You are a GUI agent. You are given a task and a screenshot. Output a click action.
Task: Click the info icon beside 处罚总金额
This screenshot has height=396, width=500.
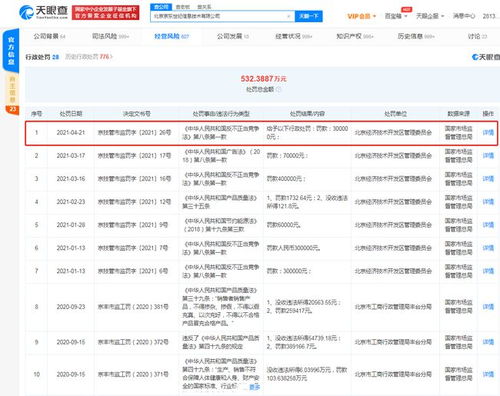279,89
